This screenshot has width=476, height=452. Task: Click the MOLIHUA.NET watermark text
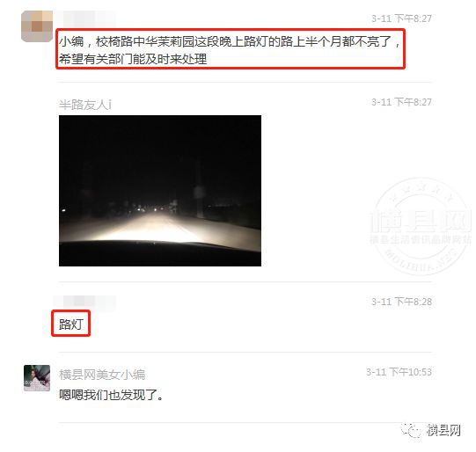point(421,259)
